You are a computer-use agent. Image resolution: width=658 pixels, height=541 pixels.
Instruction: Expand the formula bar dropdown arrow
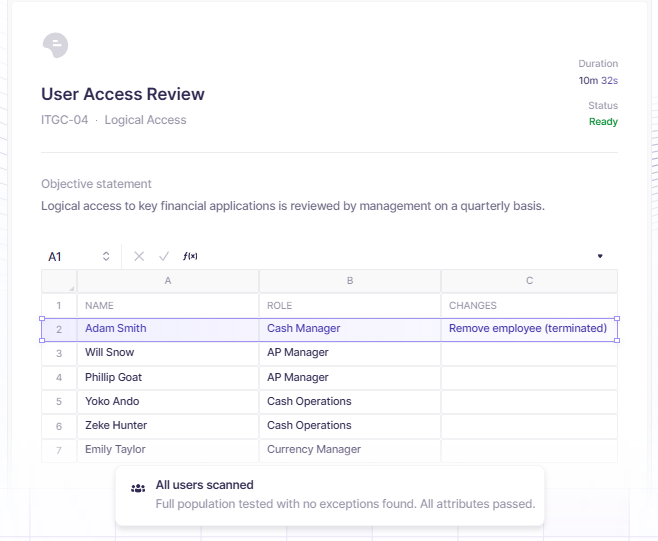click(600, 256)
